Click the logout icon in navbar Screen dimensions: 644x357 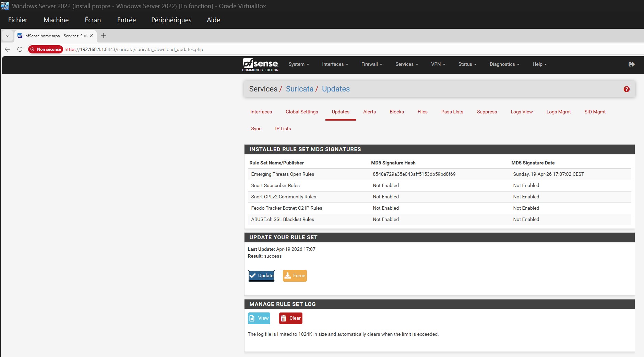tap(631, 64)
